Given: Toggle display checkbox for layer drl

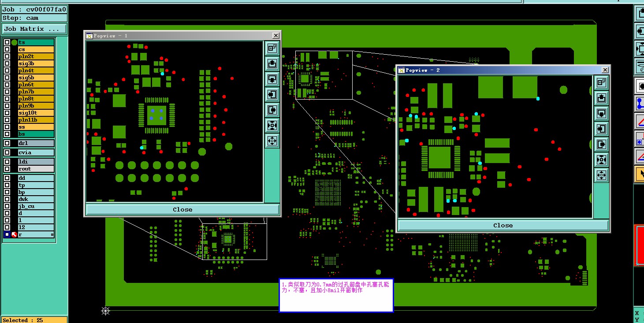Looking at the screenshot, I should tap(7, 143).
